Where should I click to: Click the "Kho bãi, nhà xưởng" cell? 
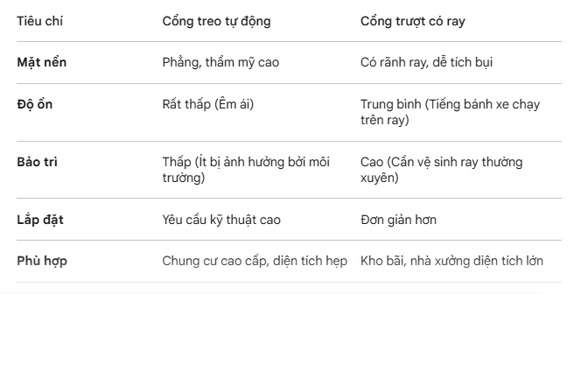coord(451,262)
